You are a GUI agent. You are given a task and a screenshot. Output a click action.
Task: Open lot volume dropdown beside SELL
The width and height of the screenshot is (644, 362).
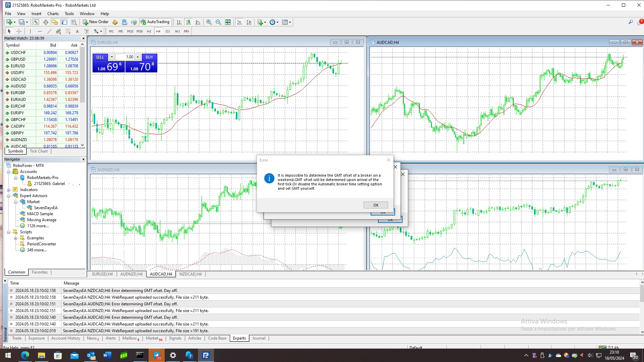[x=112, y=57]
